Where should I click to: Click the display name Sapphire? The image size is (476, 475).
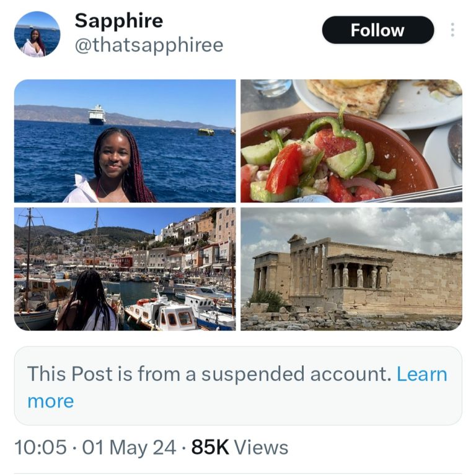coord(119,20)
